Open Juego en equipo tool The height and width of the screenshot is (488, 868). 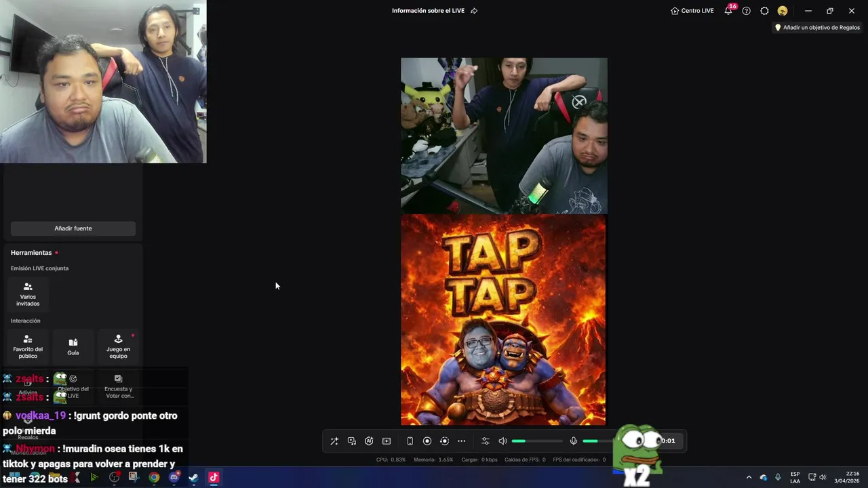click(118, 347)
